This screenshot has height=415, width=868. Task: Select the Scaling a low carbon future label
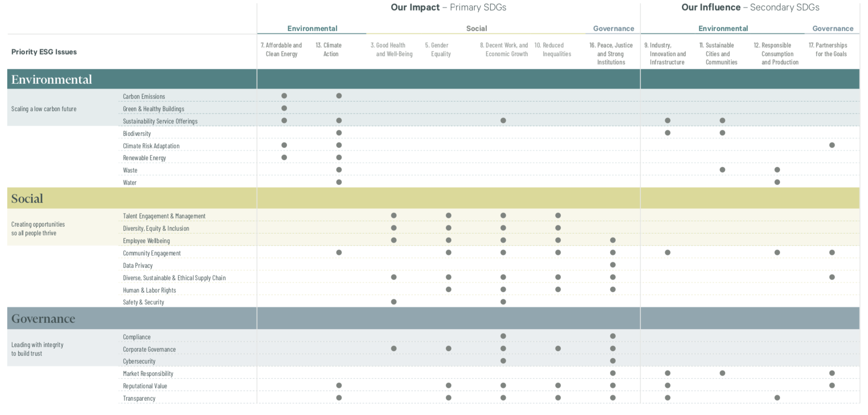point(44,109)
